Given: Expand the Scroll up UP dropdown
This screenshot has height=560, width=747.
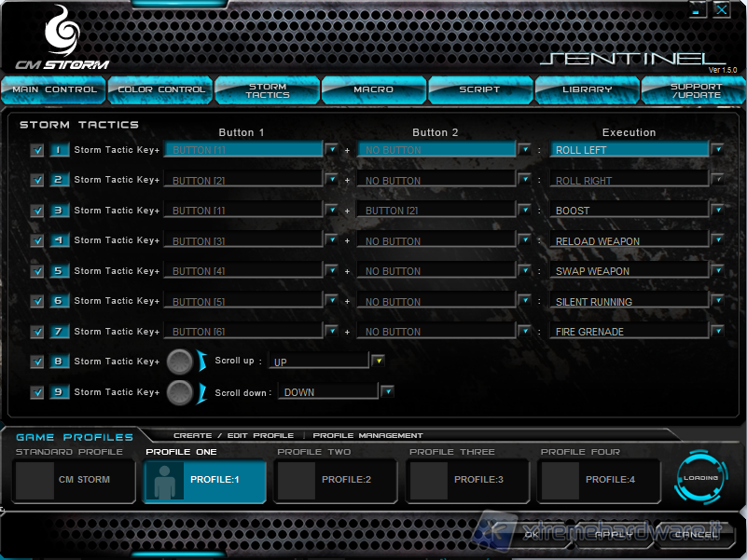Looking at the screenshot, I should pos(379,361).
